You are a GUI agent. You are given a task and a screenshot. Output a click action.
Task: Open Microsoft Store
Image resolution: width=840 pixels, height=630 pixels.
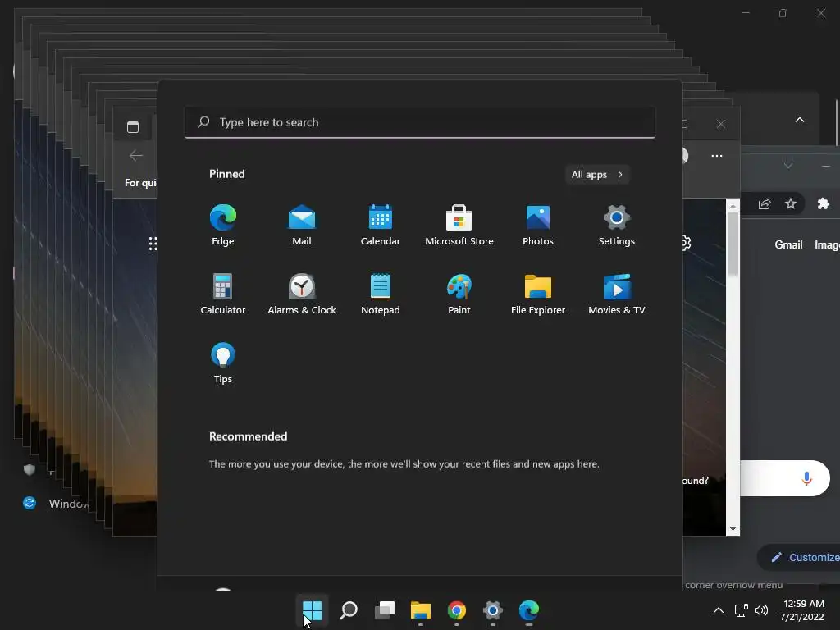click(x=459, y=225)
